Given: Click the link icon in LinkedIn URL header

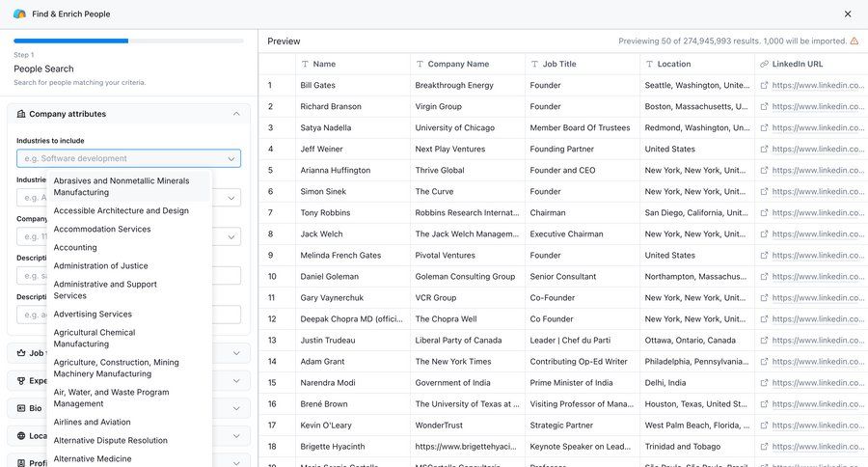Looking at the screenshot, I should tap(764, 64).
